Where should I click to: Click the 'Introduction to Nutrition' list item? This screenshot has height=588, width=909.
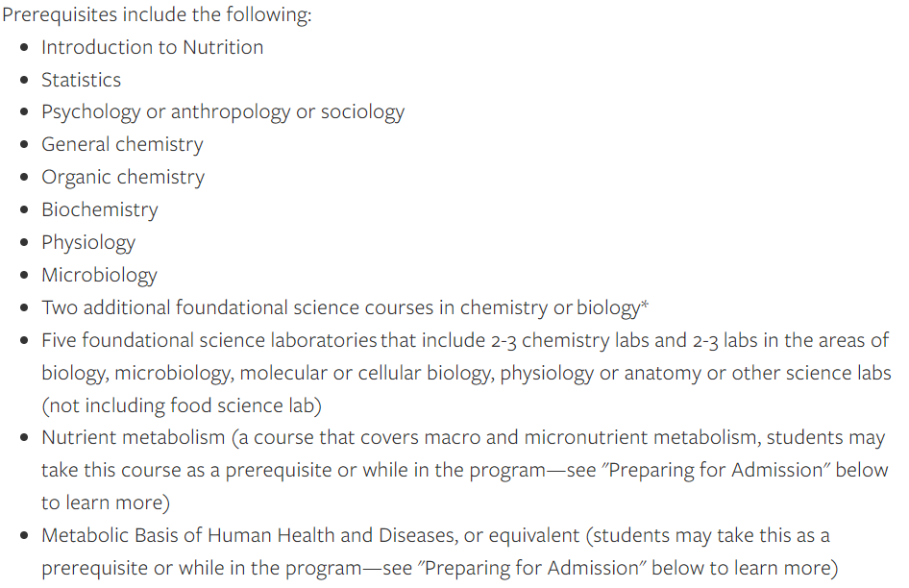[x=152, y=47]
